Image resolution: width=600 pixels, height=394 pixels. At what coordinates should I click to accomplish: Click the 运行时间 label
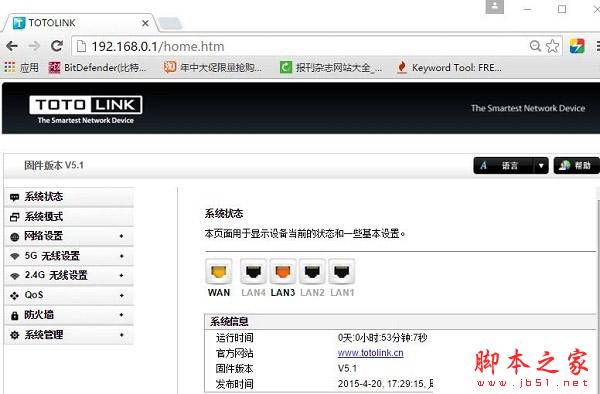point(235,338)
